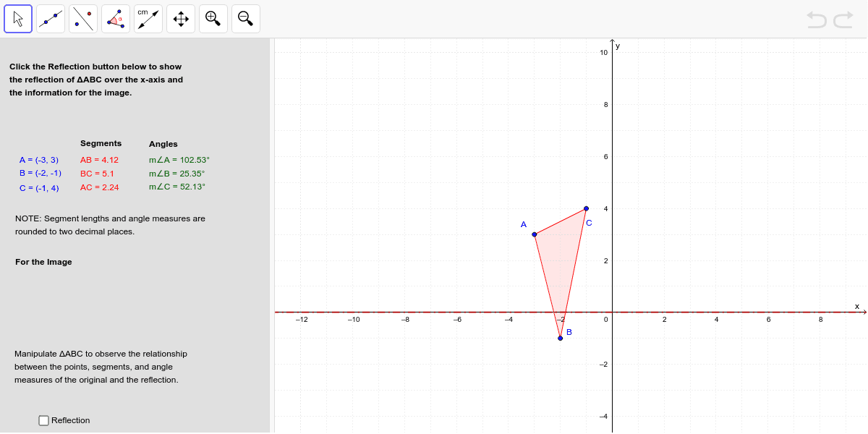Click the m∠C = 52.13° angle value

pos(177,187)
